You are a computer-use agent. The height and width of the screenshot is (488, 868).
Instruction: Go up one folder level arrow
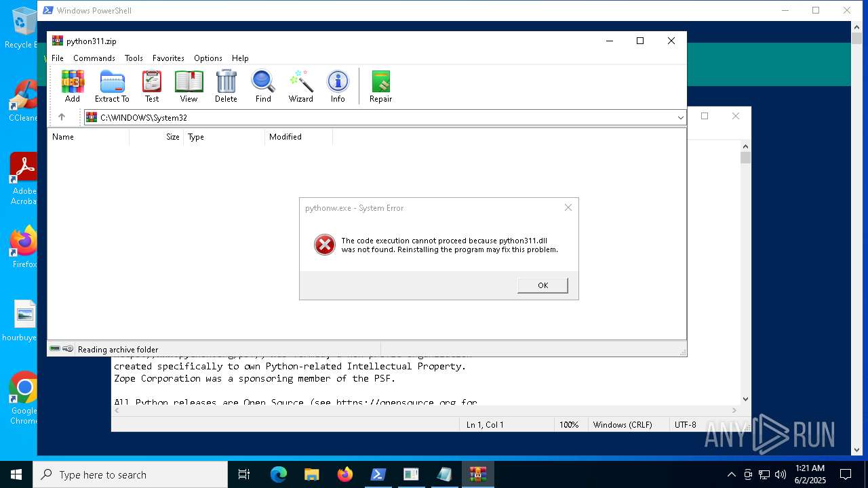click(x=62, y=117)
